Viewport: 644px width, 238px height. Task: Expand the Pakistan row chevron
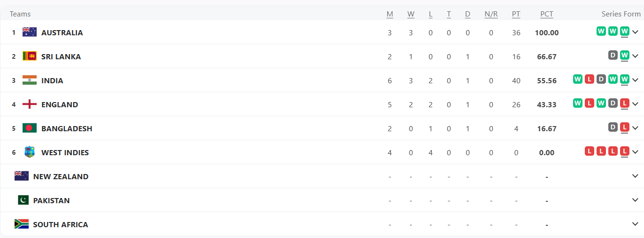(636, 200)
